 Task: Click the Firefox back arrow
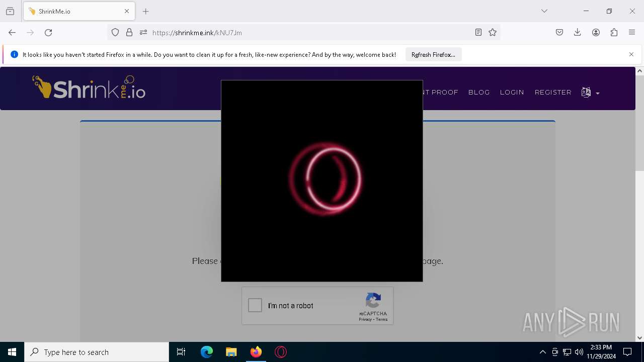click(x=12, y=32)
